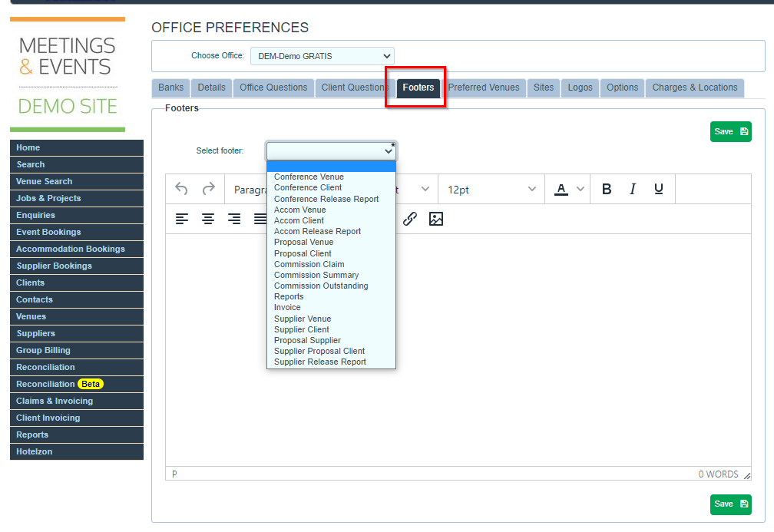Select Supplier Venue footer option
Screen dimensions: 774x532
331,319
